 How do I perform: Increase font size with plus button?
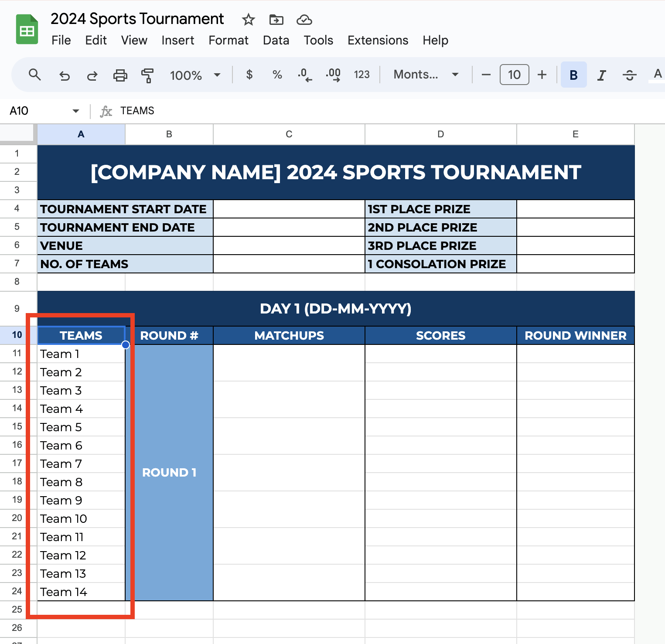point(542,75)
